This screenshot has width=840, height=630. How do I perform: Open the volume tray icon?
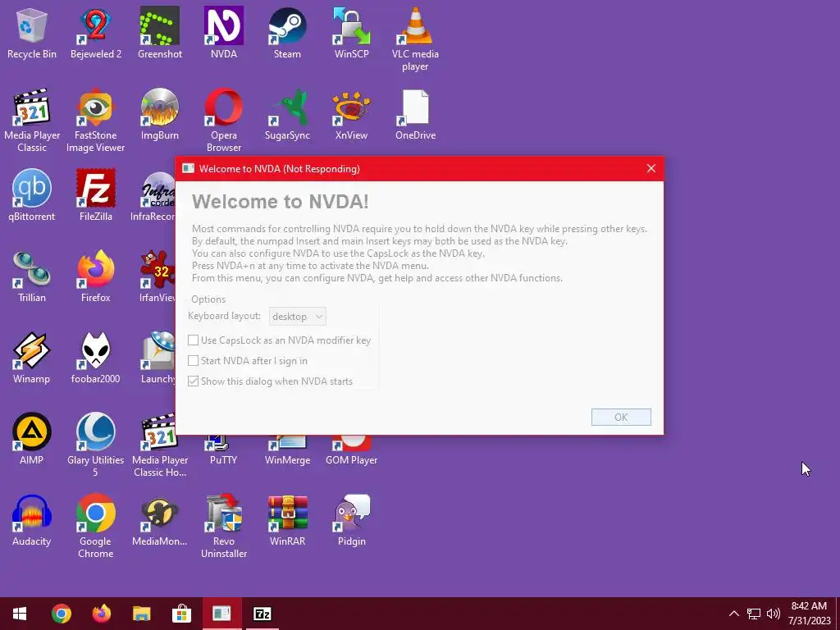pos(773,614)
